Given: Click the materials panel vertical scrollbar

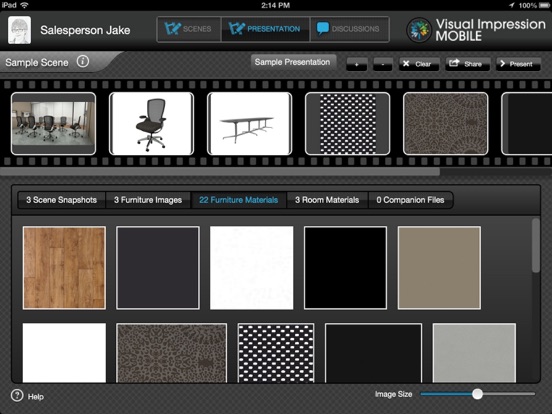Looking at the screenshot, I should pyautogui.click(x=536, y=245).
